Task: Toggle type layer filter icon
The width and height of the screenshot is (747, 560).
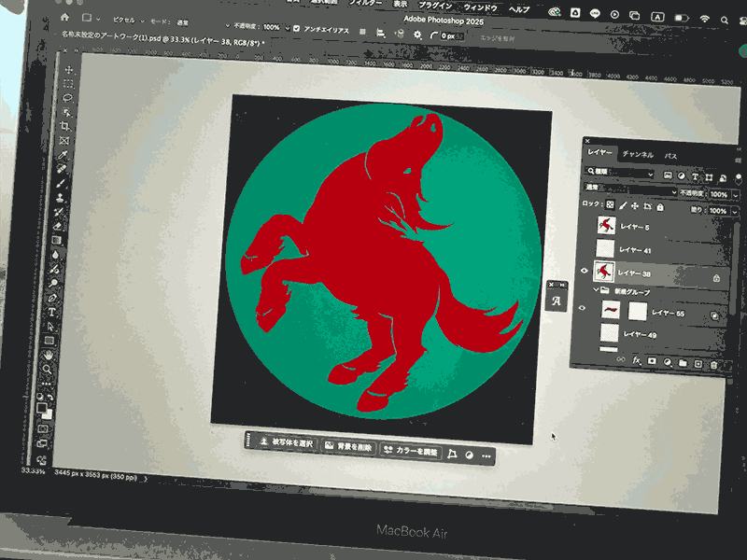Action: [x=695, y=176]
